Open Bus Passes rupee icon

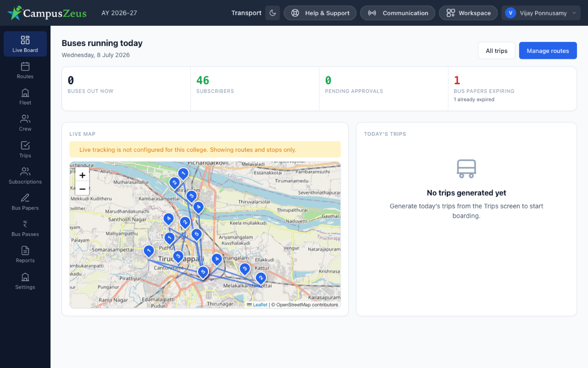(25, 224)
